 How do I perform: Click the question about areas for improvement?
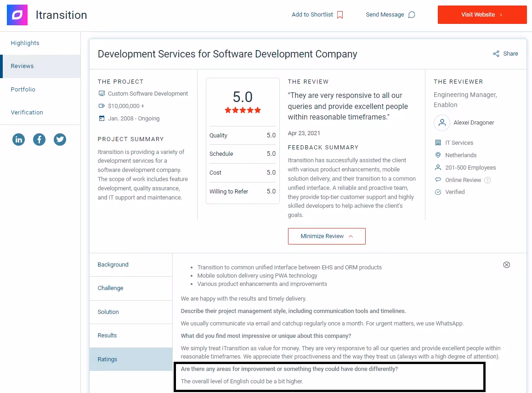[289, 369]
